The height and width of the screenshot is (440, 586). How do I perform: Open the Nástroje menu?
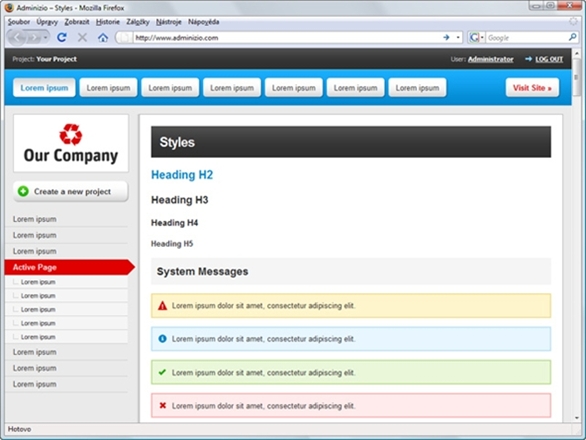coord(169,22)
